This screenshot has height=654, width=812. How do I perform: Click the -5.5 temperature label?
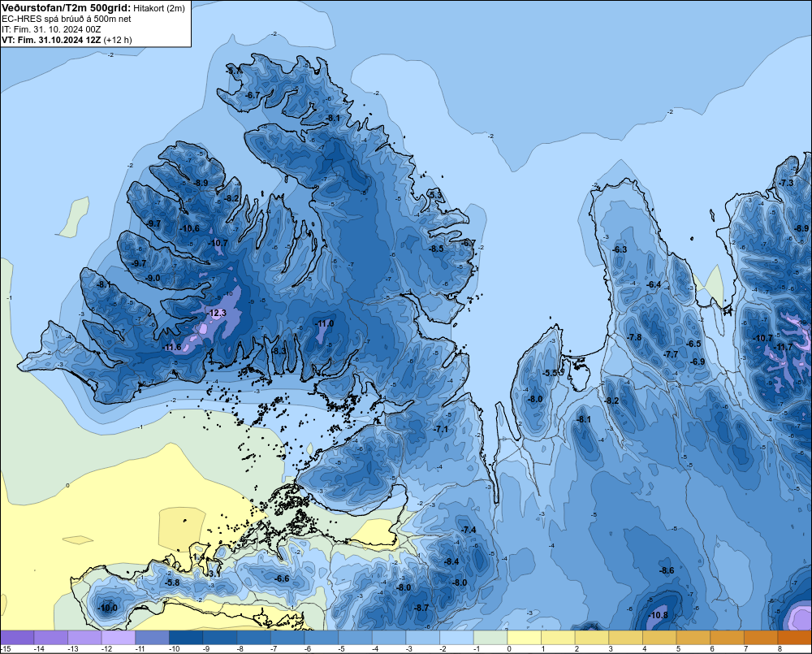(550, 373)
